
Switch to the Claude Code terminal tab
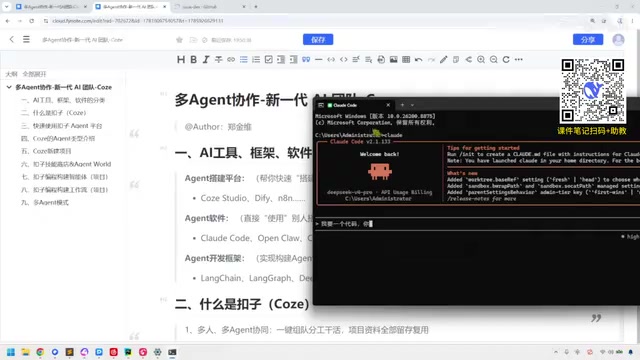tap(353, 105)
